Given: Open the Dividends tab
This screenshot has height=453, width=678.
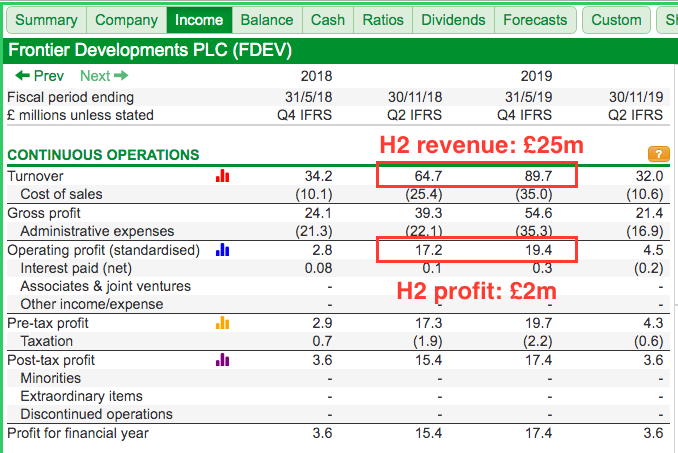Looking at the screenshot, I should (x=453, y=20).
